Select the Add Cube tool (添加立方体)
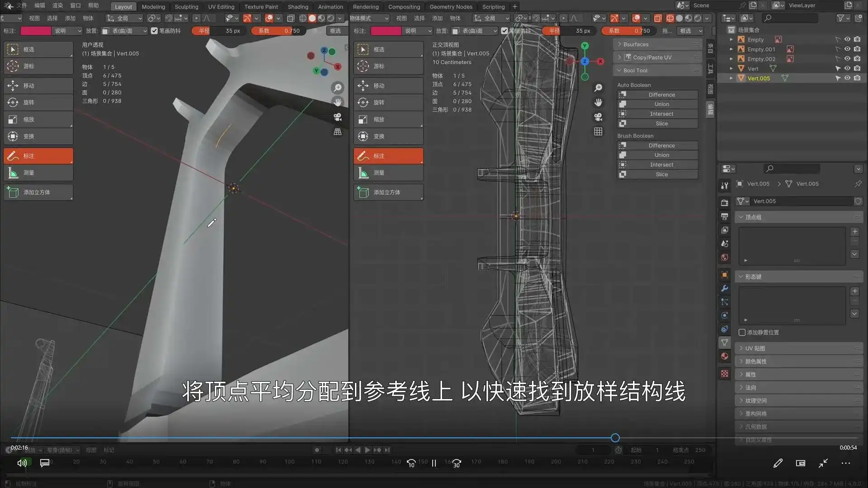Image resolution: width=868 pixels, height=488 pixels. click(38, 192)
